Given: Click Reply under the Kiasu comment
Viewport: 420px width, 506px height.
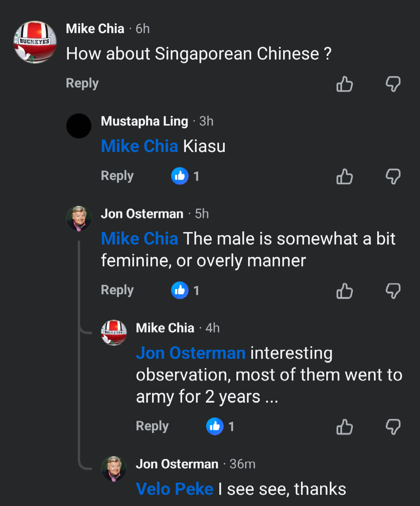Looking at the screenshot, I should [x=117, y=176].
